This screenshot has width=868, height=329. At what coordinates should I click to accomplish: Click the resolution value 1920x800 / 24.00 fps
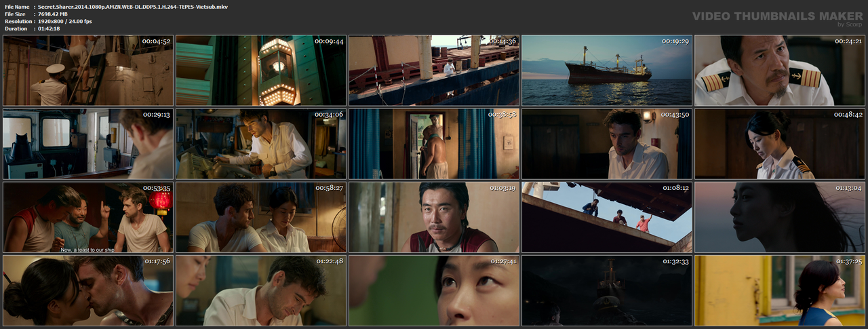click(x=65, y=21)
